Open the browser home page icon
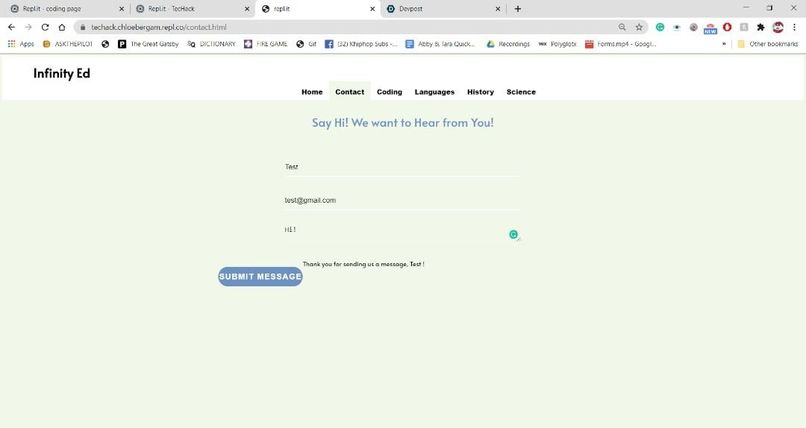Screen dimensions: 806x428 coord(62,27)
